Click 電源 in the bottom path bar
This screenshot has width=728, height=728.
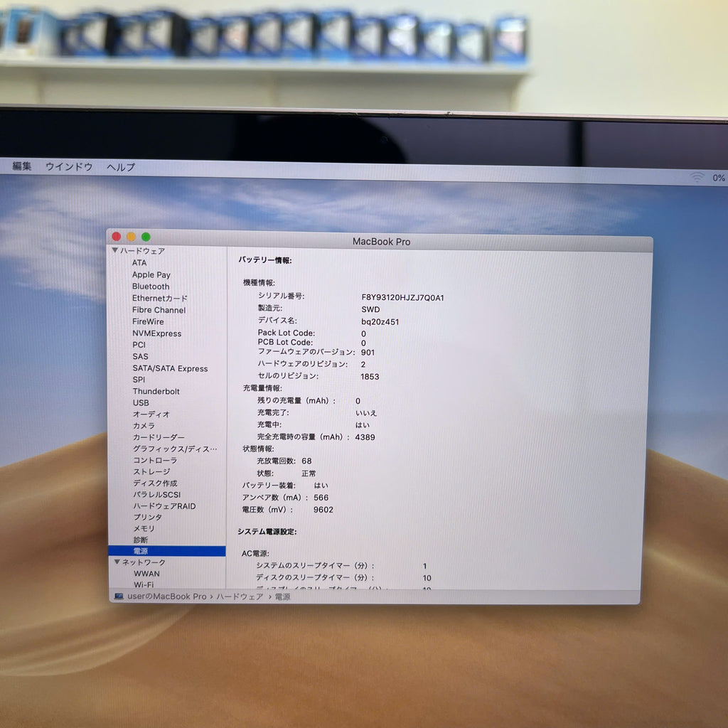[x=283, y=596]
